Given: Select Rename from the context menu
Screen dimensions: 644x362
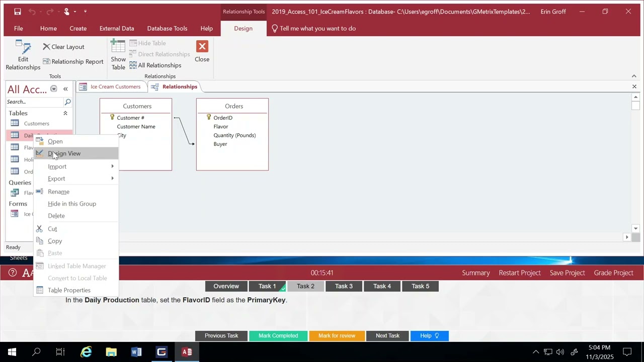Looking at the screenshot, I should coord(76,192).
